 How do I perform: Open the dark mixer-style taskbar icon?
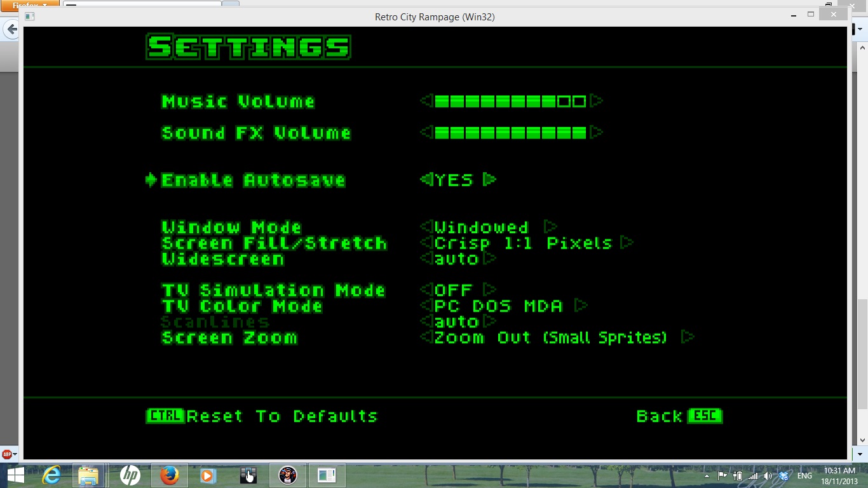(x=247, y=475)
